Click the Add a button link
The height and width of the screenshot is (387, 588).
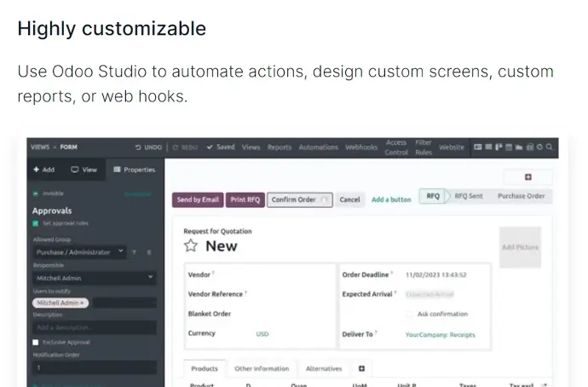pyautogui.click(x=391, y=199)
